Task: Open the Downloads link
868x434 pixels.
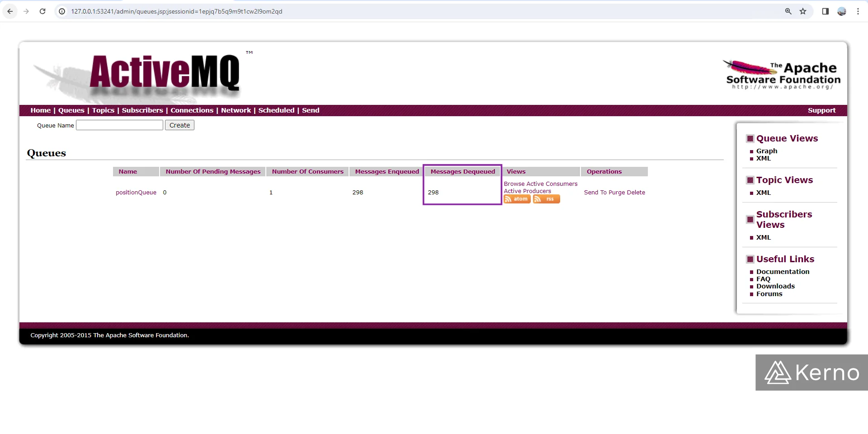Action: point(775,286)
